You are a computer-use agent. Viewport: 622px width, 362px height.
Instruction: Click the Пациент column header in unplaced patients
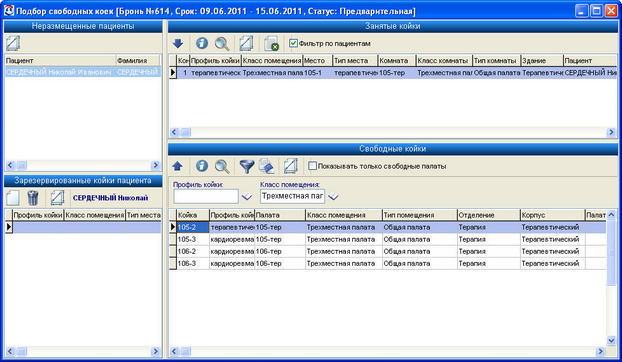coord(60,61)
